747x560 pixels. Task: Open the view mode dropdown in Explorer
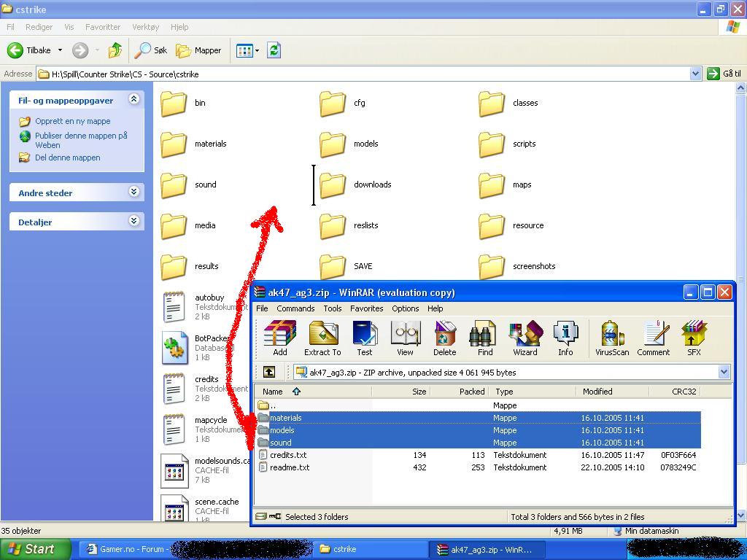pyautogui.click(x=258, y=50)
